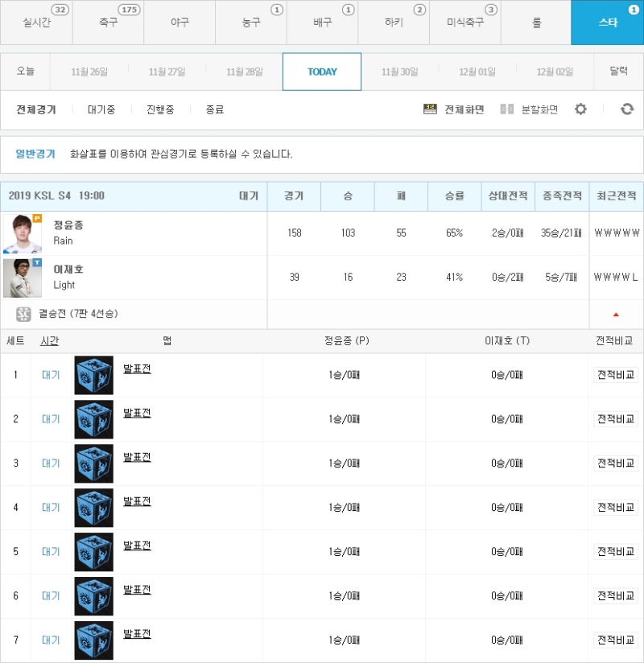The width and height of the screenshot is (644, 663).
Task: Switch to the 실시간 tab
Action: coord(36,23)
